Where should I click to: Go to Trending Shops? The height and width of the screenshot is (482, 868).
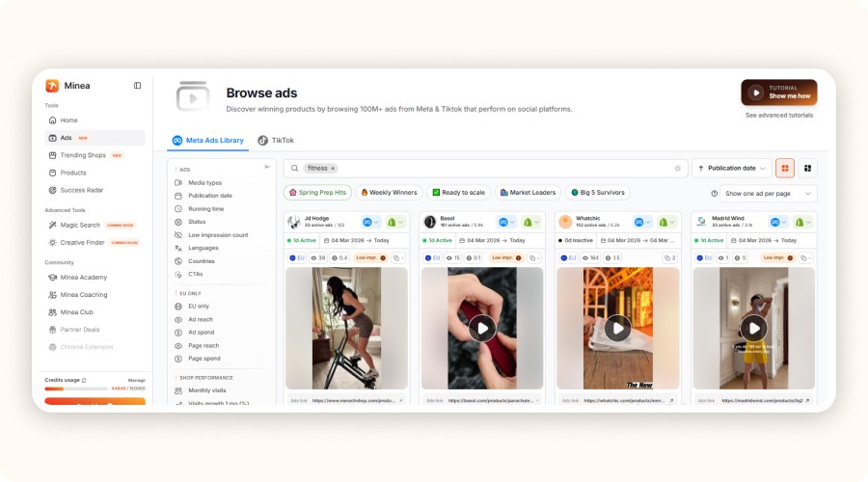[x=95, y=155]
